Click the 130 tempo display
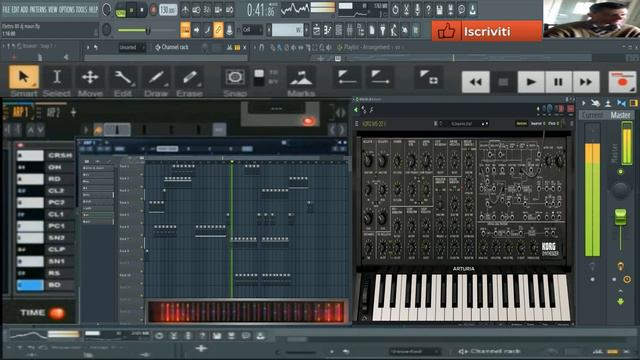This screenshot has width=640, height=360. point(168,10)
